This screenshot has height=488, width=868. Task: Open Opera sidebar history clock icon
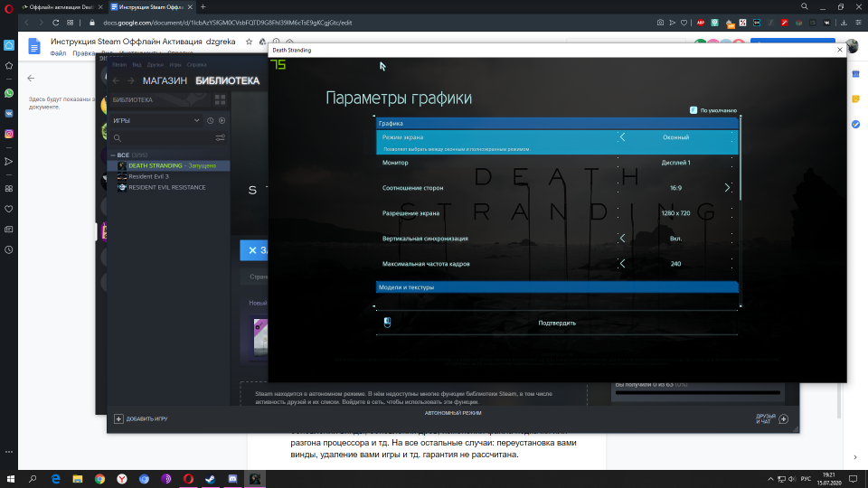point(9,249)
